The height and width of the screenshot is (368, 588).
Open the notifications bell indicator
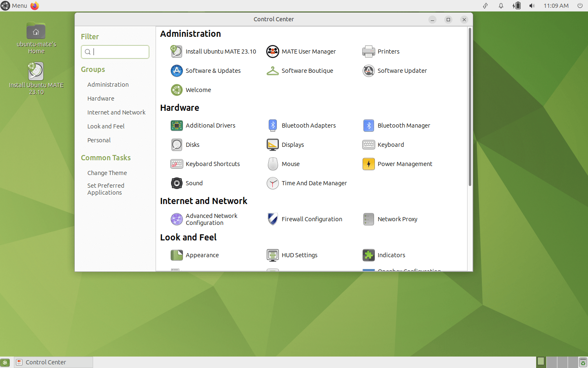501,6
